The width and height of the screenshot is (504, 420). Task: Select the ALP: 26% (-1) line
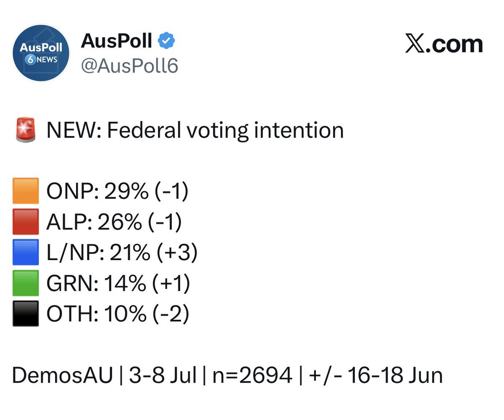pyautogui.click(x=114, y=222)
